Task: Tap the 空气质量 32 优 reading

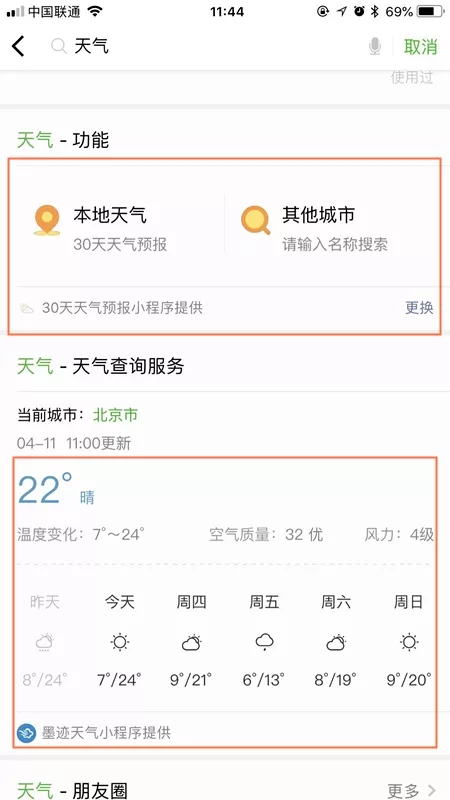Action: click(266, 535)
